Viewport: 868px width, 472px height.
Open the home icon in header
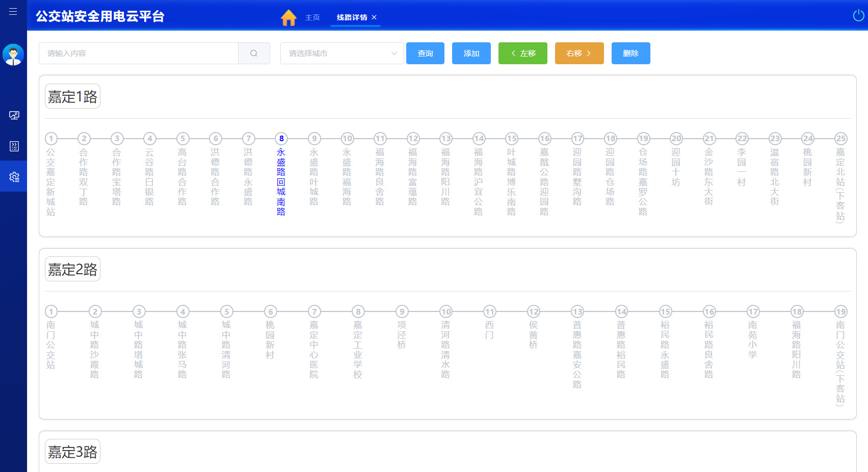click(x=288, y=18)
